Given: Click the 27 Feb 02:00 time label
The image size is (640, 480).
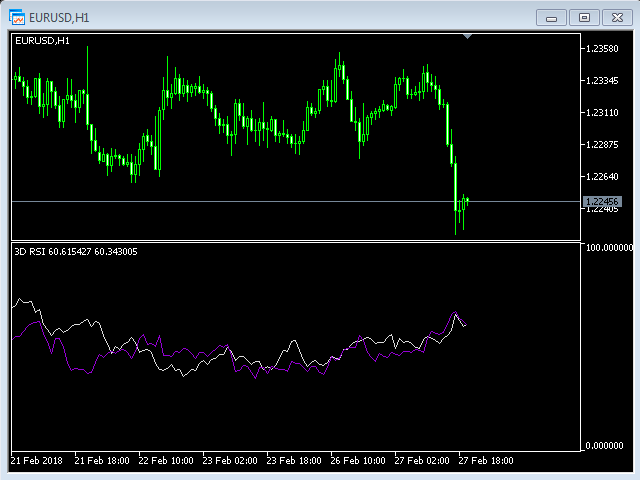Looking at the screenshot, I should [x=422, y=460].
